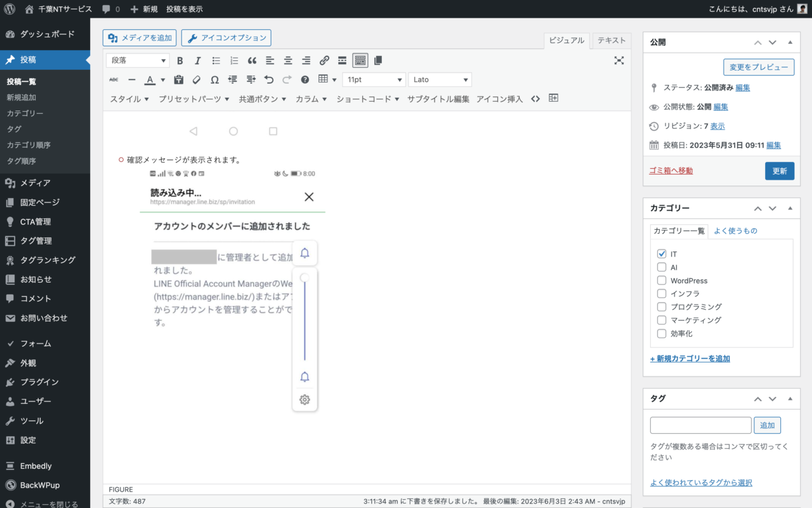Image resolution: width=812 pixels, height=508 pixels.
Task: Open the よく使うもの category tab
Action: click(x=735, y=231)
